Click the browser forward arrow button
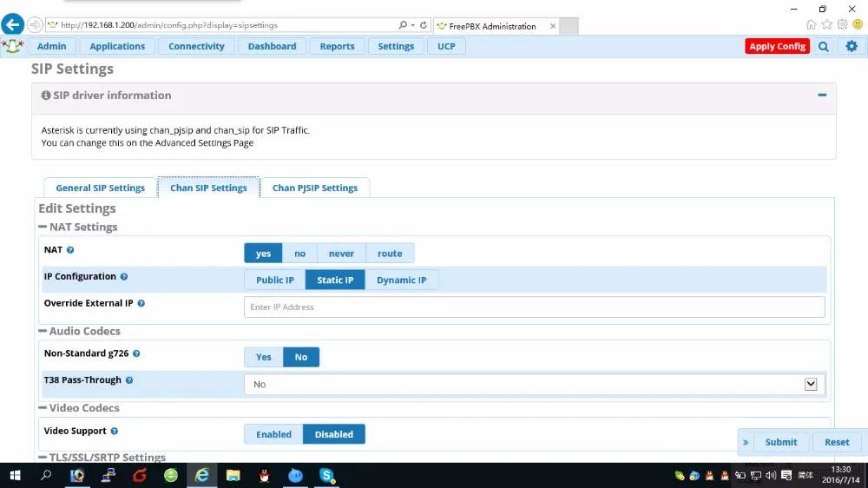Screen dimensions: 868x488 35,25
